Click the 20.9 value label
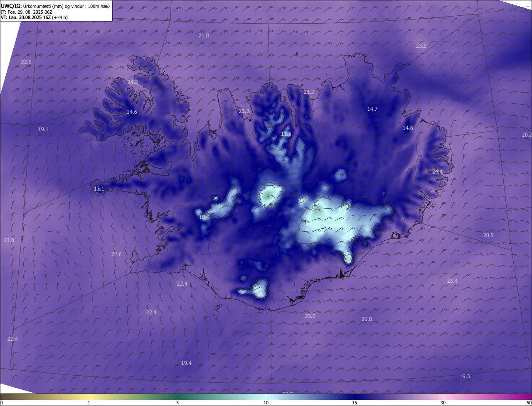The height and width of the screenshot is (406, 532). point(488,235)
